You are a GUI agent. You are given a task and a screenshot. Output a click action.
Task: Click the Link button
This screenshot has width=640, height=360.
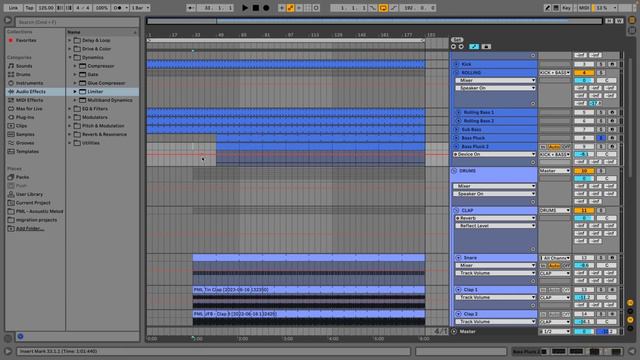pyautogui.click(x=13, y=8)
